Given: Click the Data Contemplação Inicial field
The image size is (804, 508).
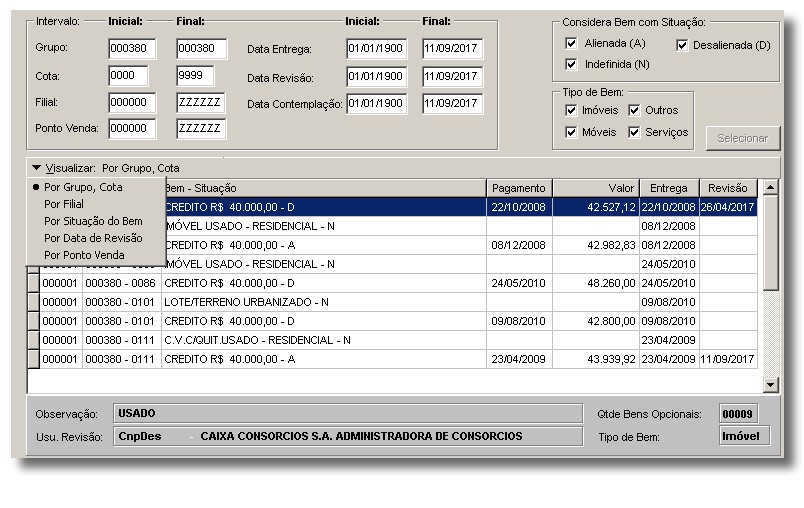Looking at the screenshot, I should click(x=376, y=104).
